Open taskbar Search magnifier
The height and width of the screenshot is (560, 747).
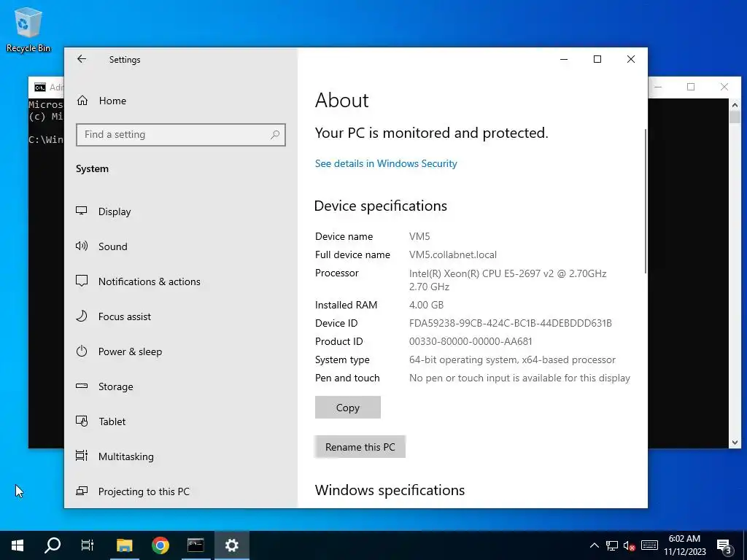53,545
